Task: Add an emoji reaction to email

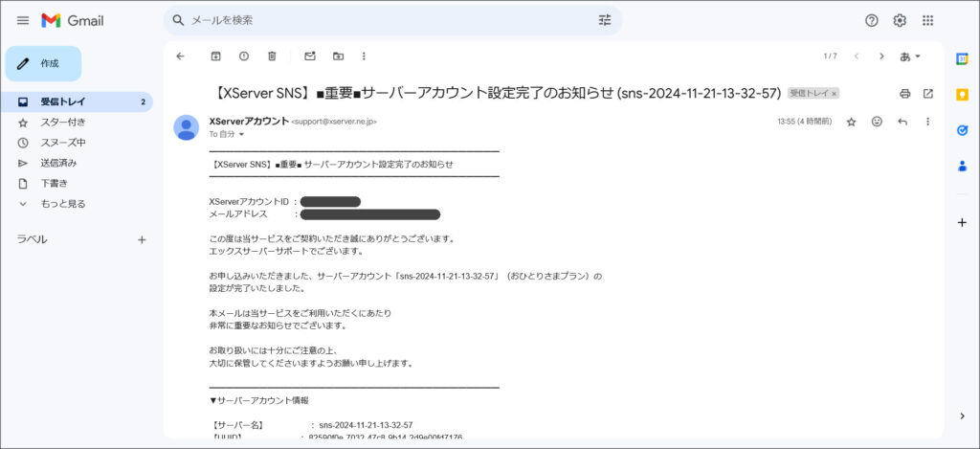Action: point(877,122)
